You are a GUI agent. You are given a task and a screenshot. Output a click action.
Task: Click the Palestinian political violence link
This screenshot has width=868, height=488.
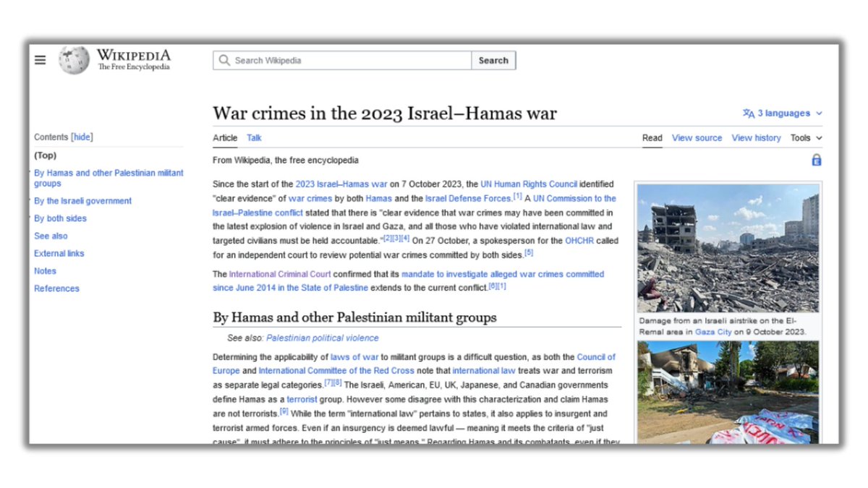click(x=322, y=338)
